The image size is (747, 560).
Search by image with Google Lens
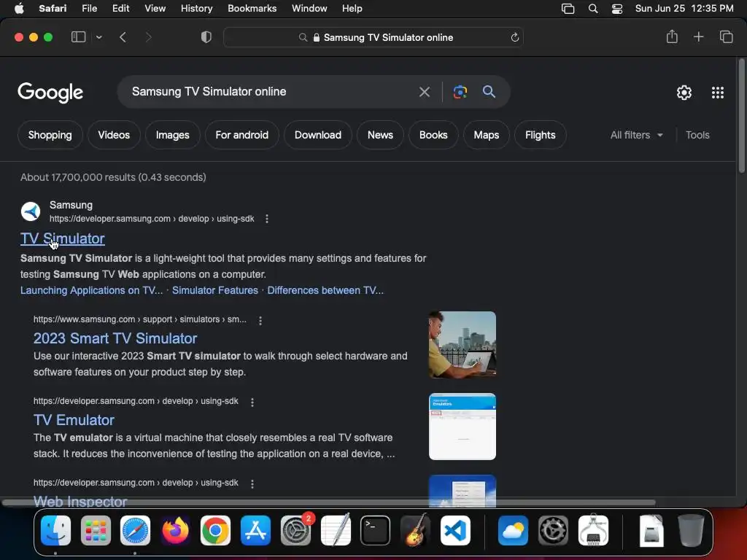tap(460, 92)
